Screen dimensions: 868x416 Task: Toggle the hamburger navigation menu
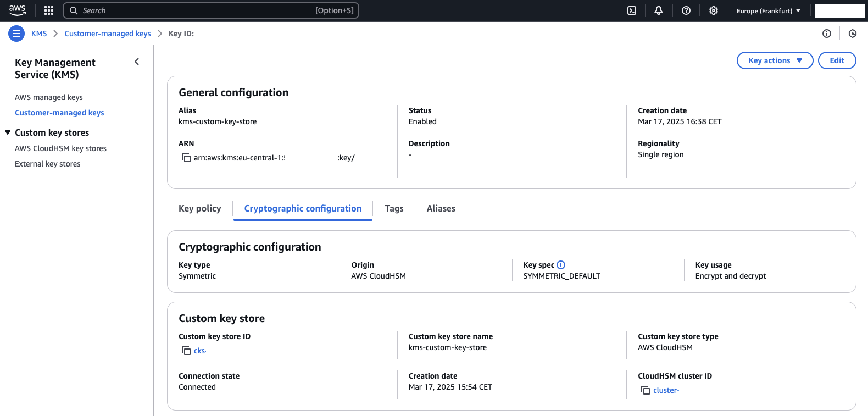click(16, 34)
